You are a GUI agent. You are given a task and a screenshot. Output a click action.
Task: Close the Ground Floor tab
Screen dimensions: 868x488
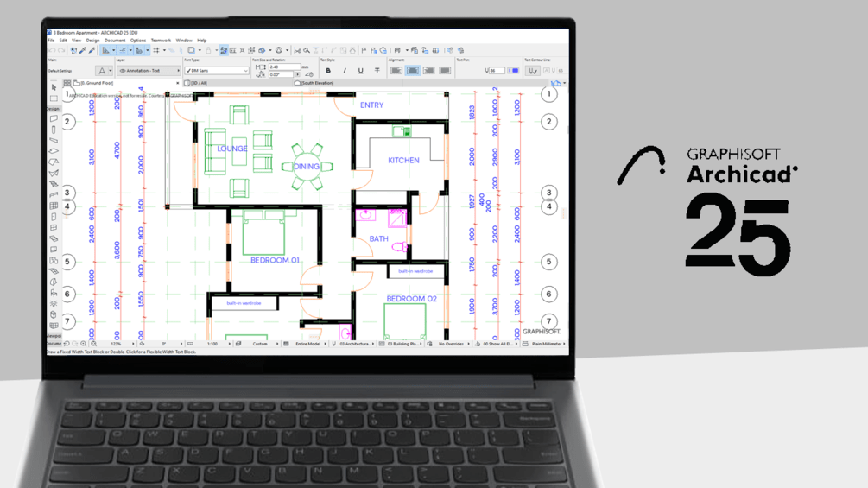point(178,83)
